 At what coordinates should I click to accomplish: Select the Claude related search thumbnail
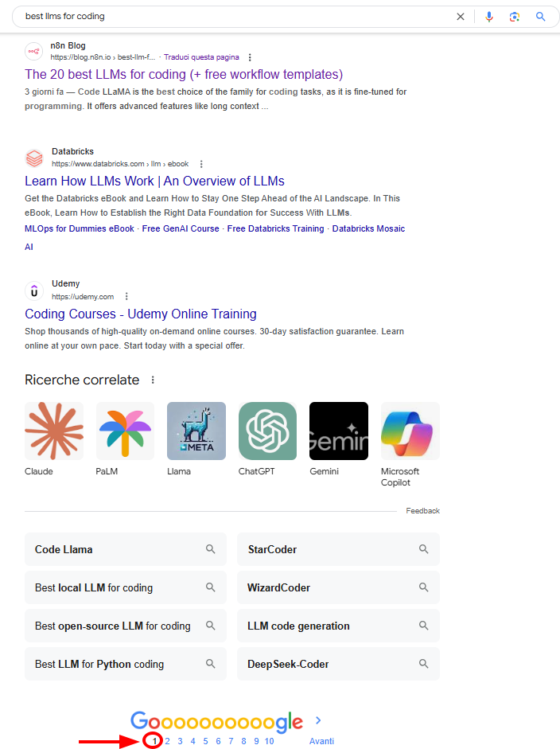[54, 431]
